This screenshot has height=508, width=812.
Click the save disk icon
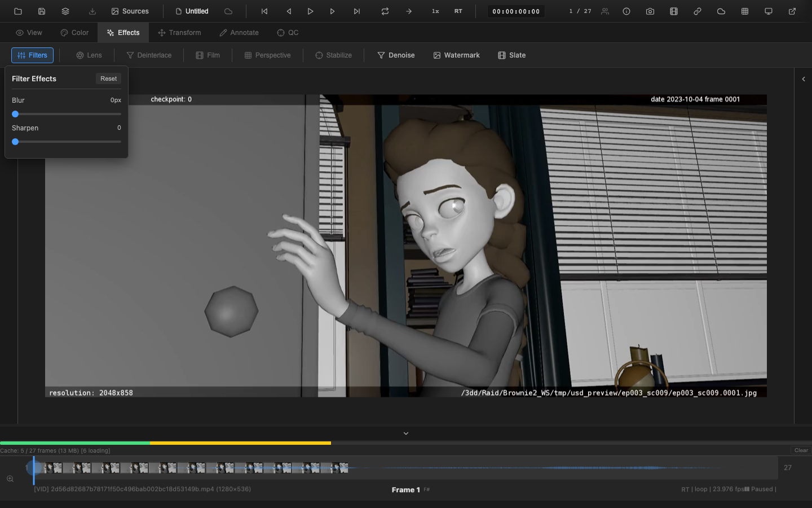point(42,11)
